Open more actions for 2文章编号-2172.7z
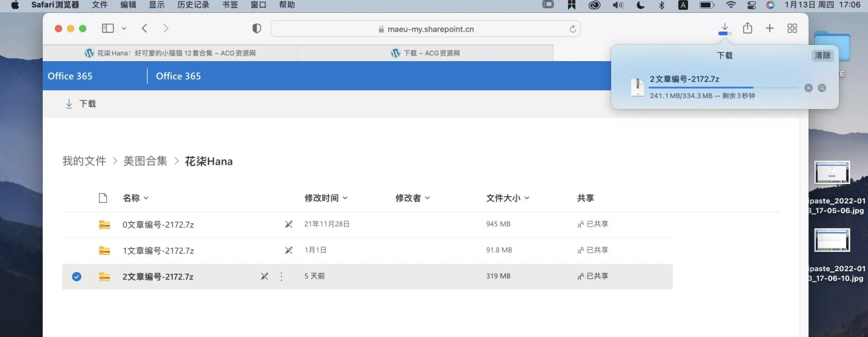This screenshot has height=337, width=868. 282,277
